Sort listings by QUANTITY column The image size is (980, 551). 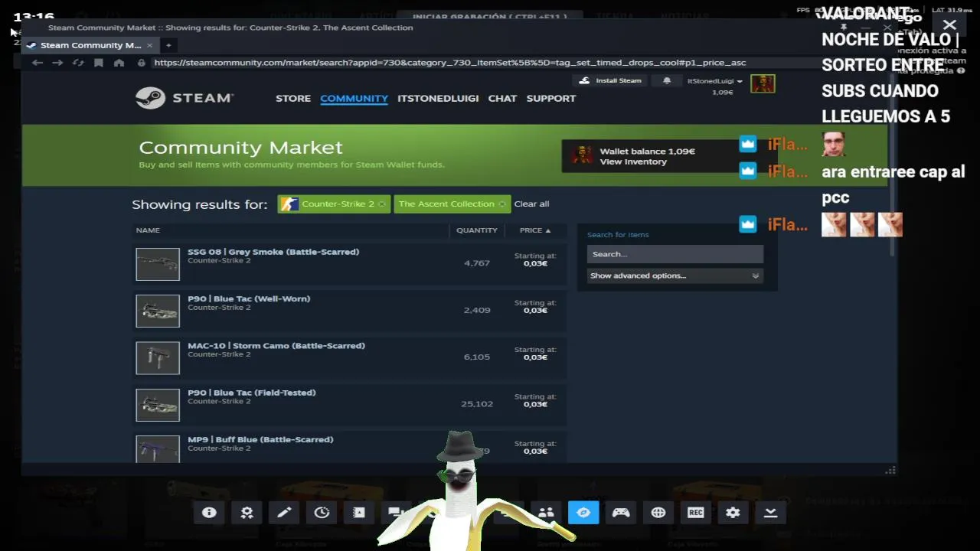[477, 230]
